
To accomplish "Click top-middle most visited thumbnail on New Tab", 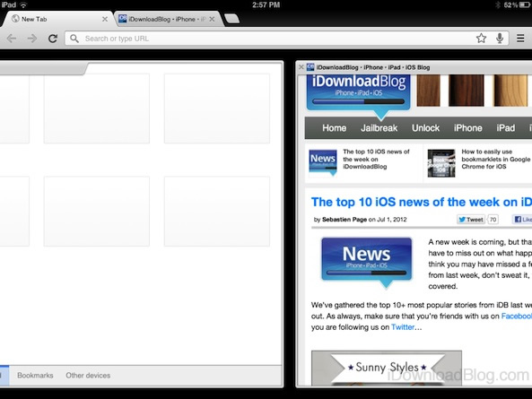I will coord(97,108).
